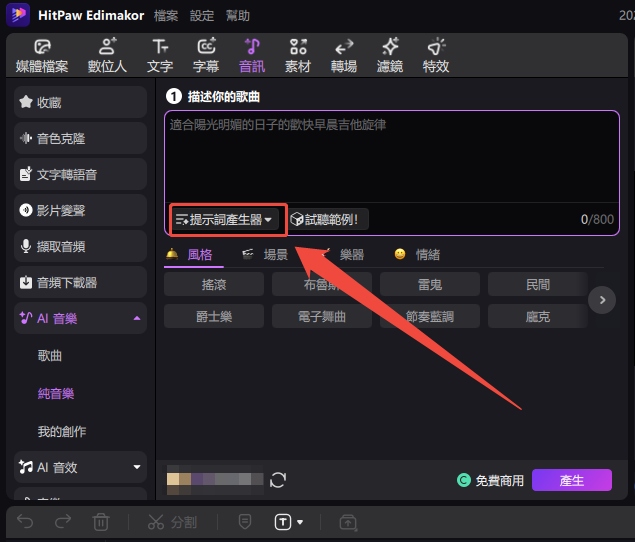Choose the 搖滾 style tag
Image resolution: width=635 pixels, height=542 pixels.
click(x=214, y=284)
